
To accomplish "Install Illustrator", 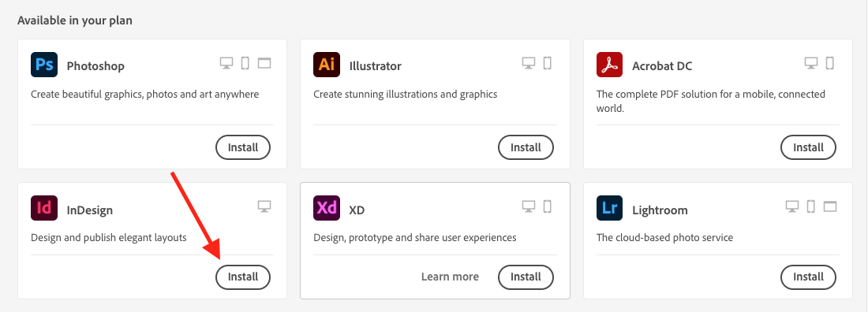I will [x=526, y=147].
